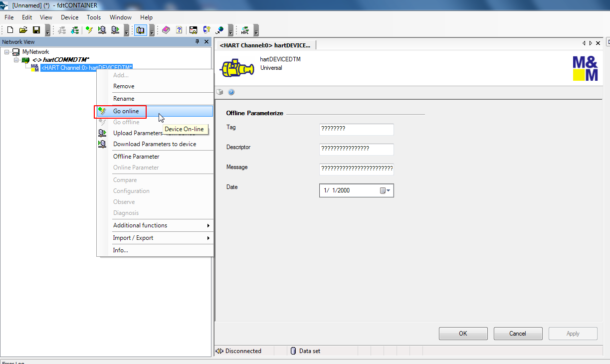Open the Date calendar dropdown
The image size is (610, 364).
click(386, 190)
